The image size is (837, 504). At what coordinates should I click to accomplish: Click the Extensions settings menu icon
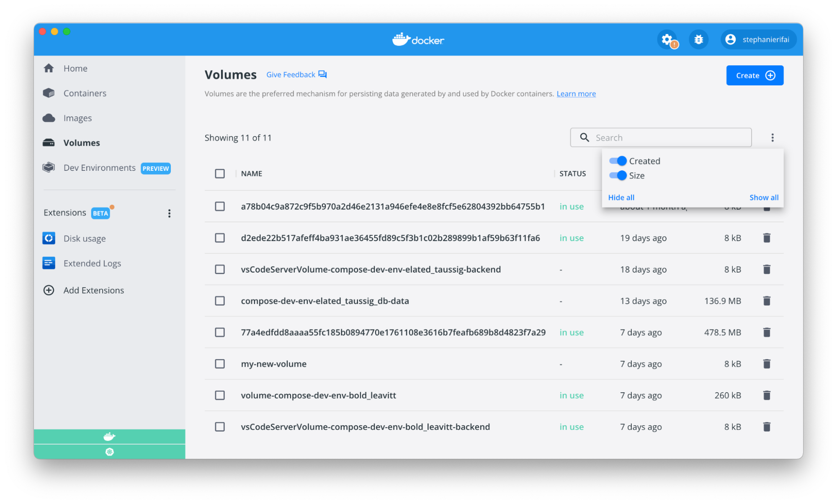170,213
